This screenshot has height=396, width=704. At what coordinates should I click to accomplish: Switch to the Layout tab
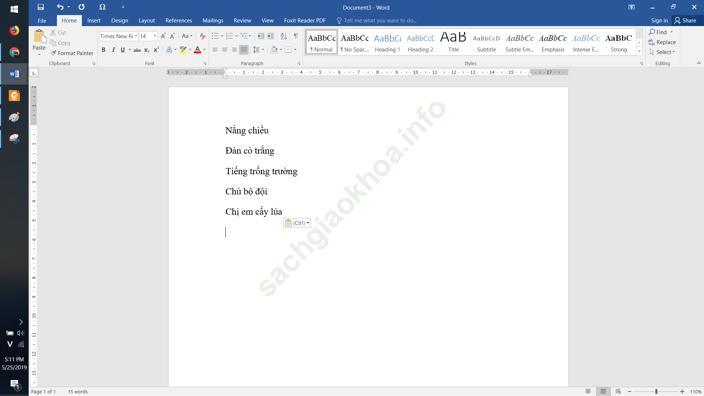[146, 21]
